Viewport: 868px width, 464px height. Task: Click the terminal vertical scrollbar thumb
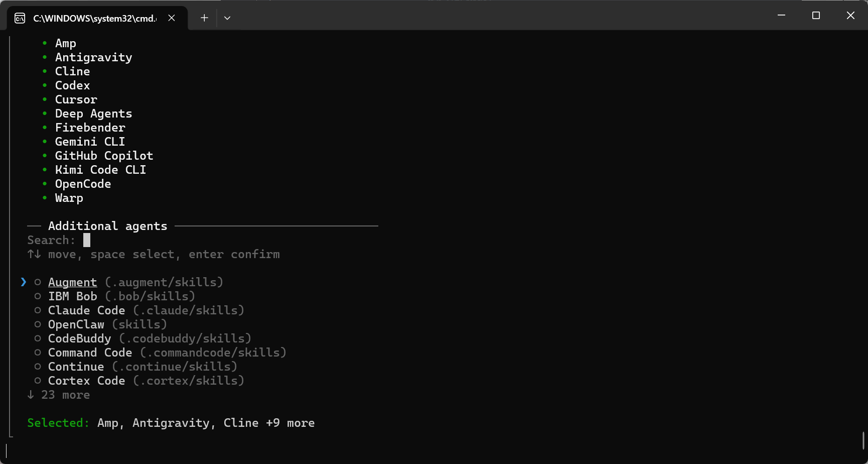click(863, 440)
